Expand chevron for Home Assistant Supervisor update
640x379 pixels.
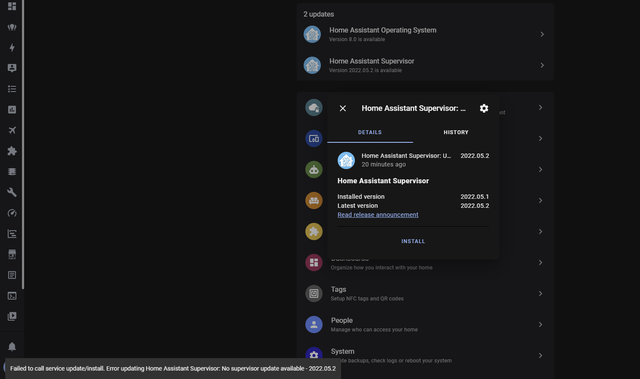[x=542, y=65]
